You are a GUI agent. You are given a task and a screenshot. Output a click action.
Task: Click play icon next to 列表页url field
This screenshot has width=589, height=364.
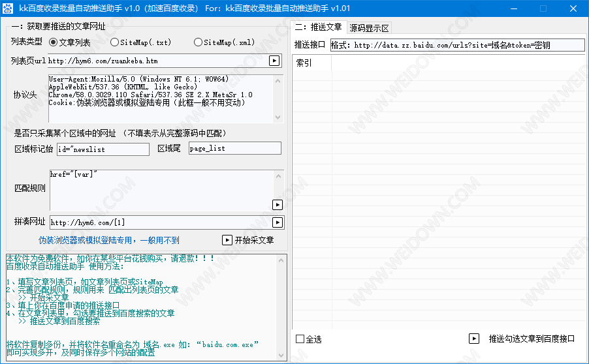click(x=275, y=61)
